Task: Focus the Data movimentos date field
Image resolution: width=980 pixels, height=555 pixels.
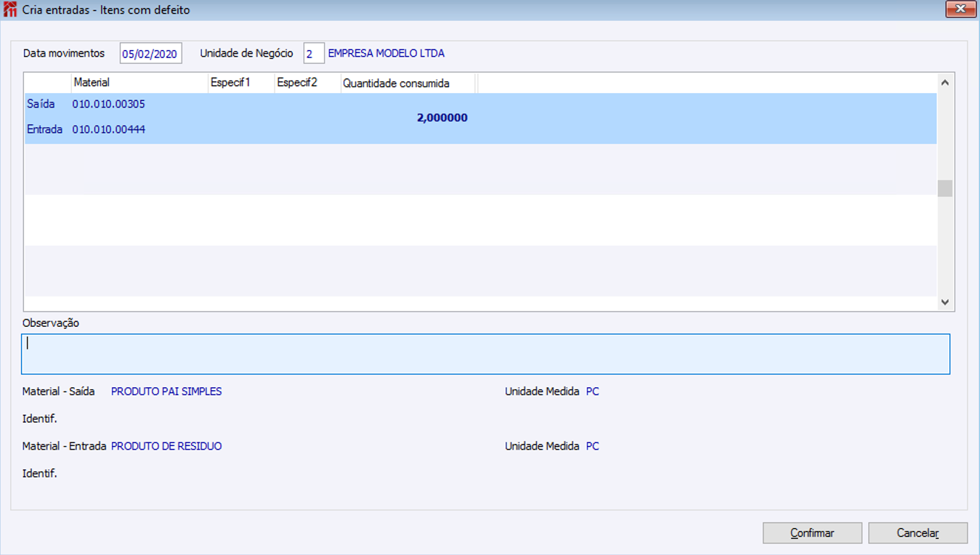Action: pyautogui.click(x=151, y=54)
